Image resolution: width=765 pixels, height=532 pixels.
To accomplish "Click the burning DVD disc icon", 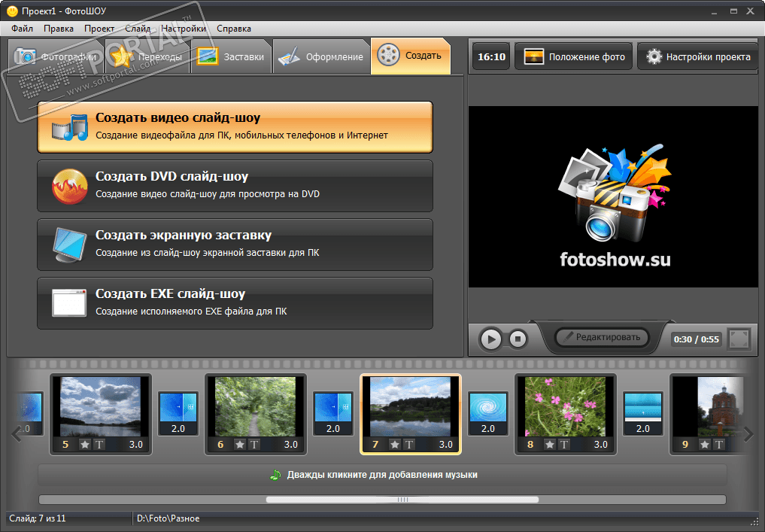I will (x=70, y=186).
